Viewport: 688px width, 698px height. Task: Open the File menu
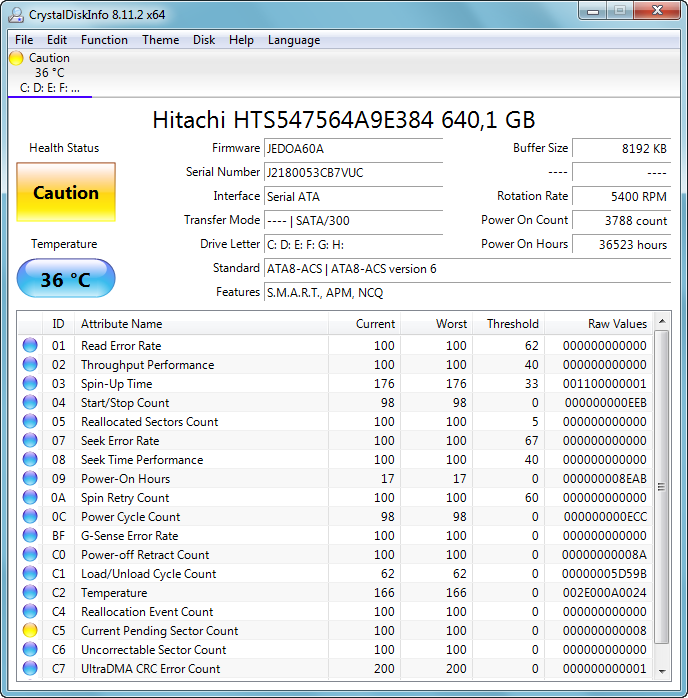(24, 40)
